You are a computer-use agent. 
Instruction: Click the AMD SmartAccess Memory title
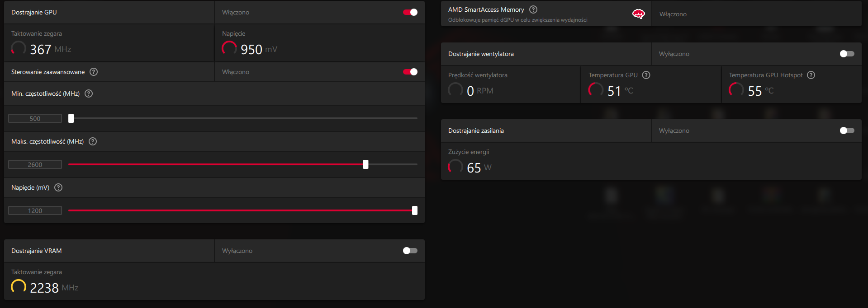point(486,9)
